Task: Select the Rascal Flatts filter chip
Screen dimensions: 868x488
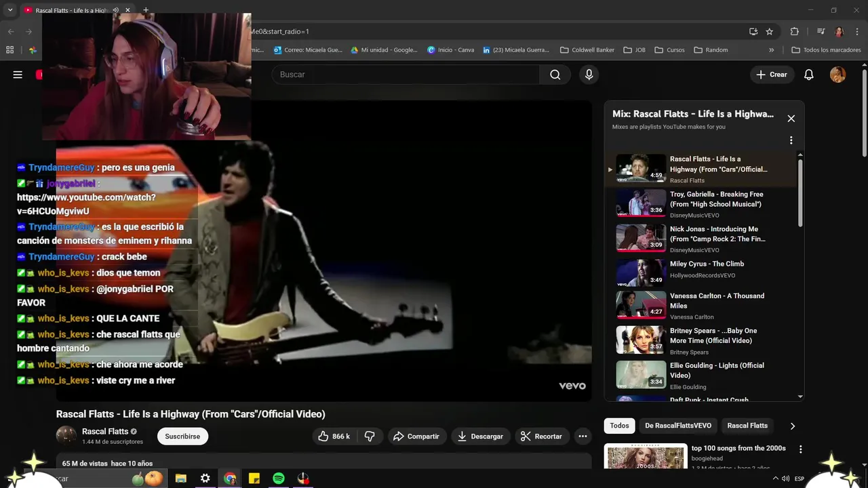Action: tap(747, 426)
